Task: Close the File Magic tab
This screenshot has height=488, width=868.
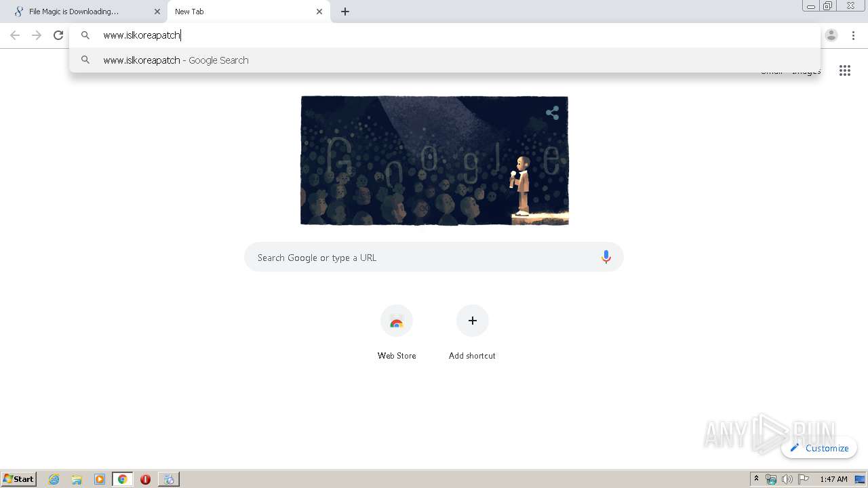Action: tap(157, 12)
